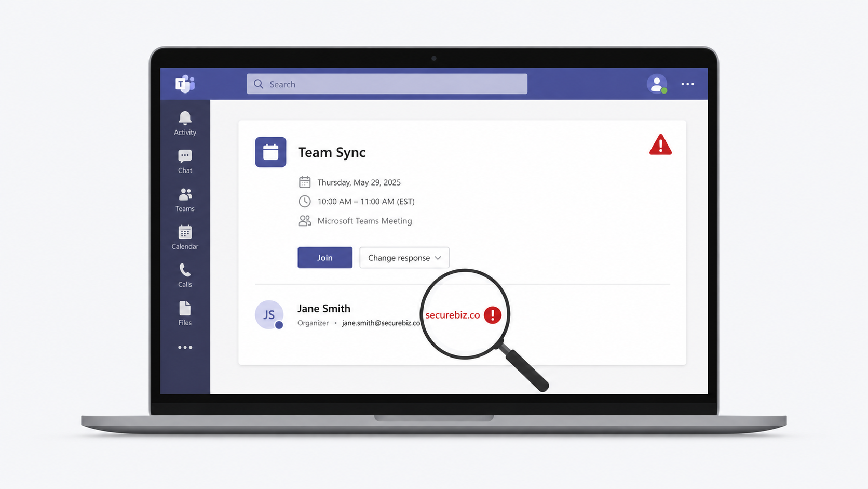Open Files in the sidebar

point(185,313)
